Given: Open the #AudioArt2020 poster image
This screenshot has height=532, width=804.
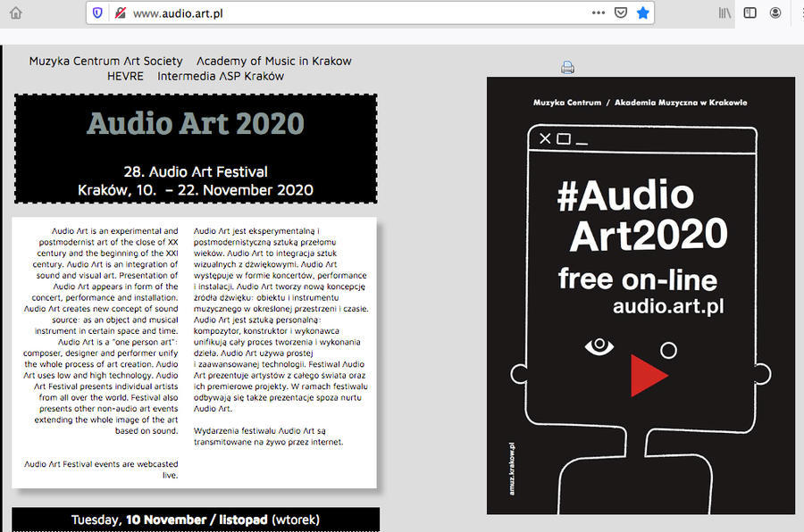Looking at the screenshot, I should [641, 295].
